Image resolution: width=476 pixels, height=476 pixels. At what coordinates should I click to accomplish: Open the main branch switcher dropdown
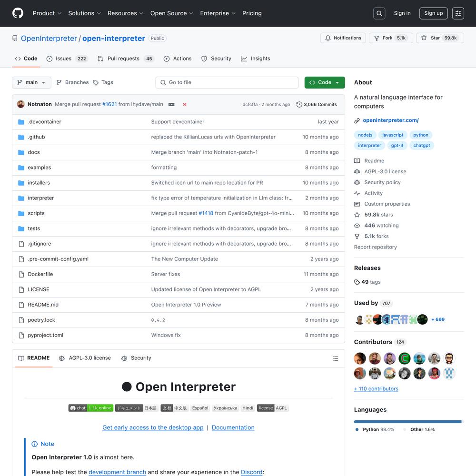pyautogui.click(x=31, y=82)
